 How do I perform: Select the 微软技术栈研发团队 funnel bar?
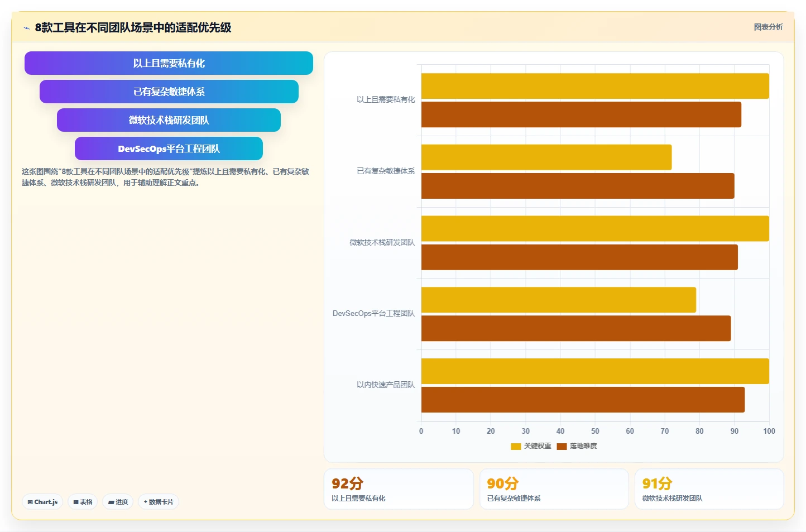(169, 120)
